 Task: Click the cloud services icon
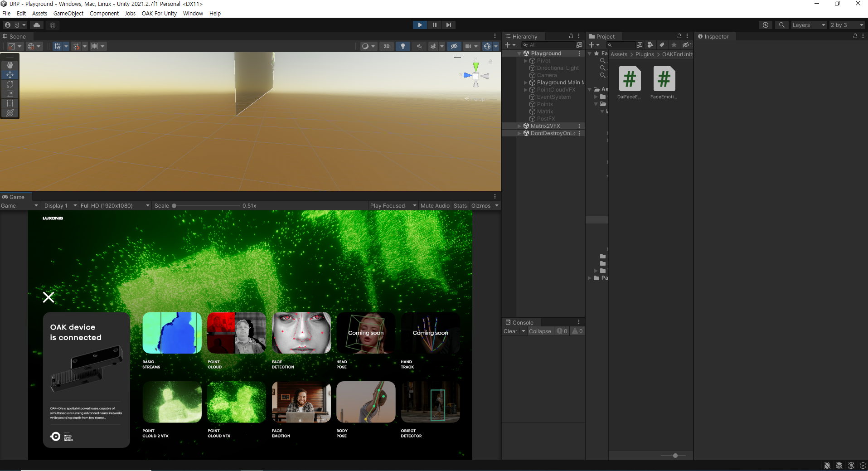pos(37,25)
